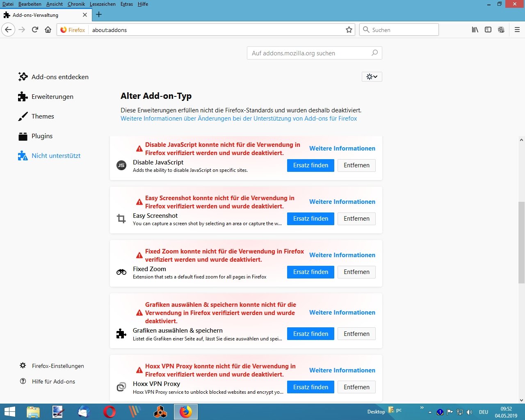525x420 pixels.
Task: Open the Bearbeiten menu
Action: (x=30, y=4)
